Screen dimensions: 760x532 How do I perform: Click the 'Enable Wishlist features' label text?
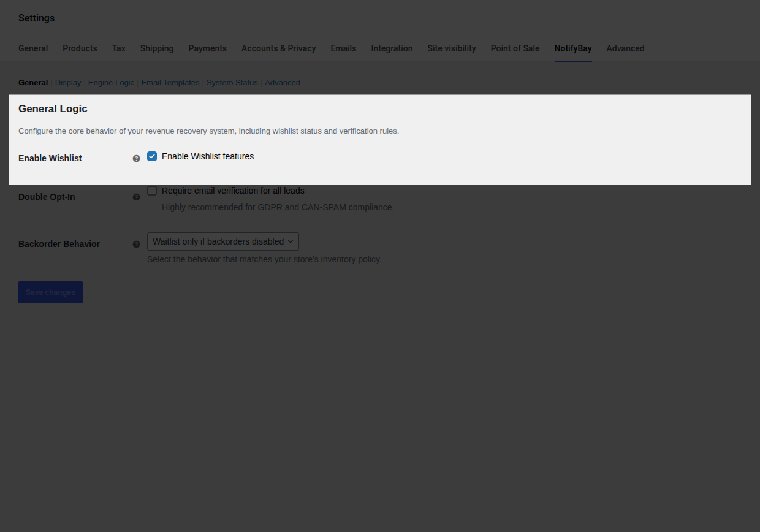pos(208,156)
